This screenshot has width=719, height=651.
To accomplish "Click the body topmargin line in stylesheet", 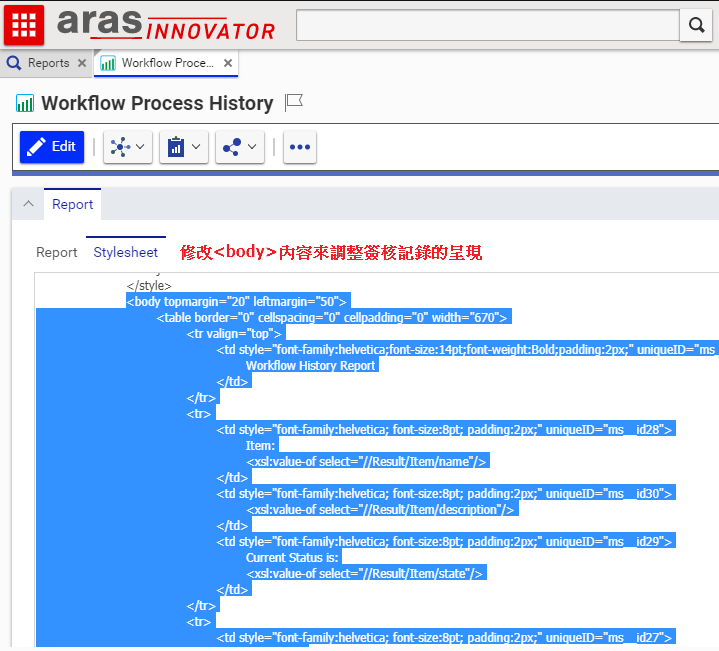I will tap(236, 301).
